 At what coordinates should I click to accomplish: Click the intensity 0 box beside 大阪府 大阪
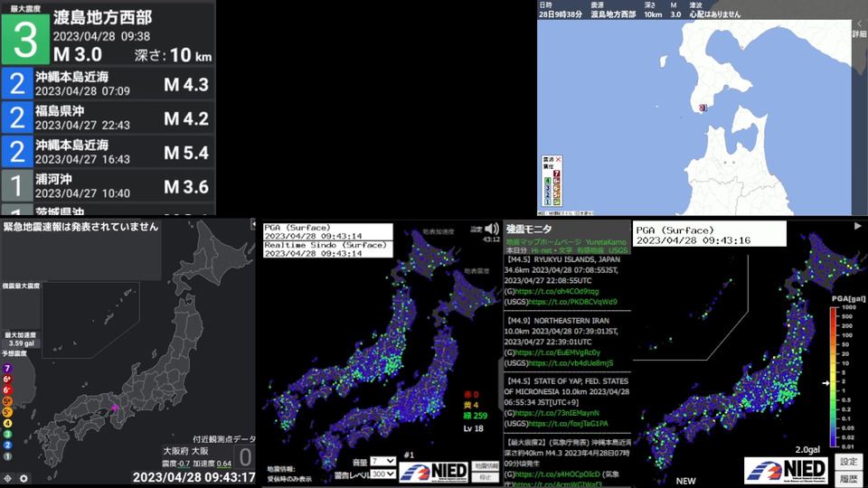(x=245, y=457)
